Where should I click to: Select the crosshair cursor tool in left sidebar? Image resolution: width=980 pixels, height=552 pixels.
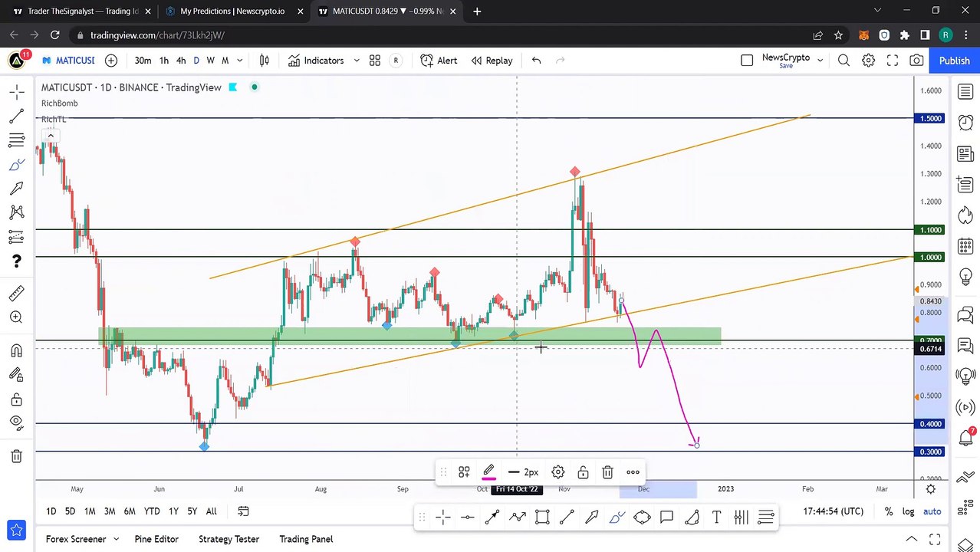pyautogui.click(x=16, y=93)
